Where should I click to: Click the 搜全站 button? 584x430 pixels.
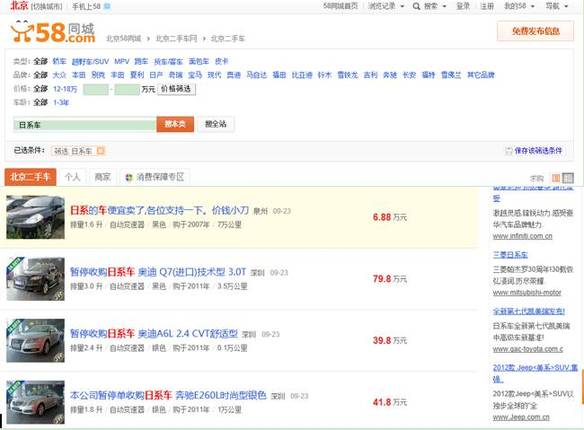click(x=216, y=124)
